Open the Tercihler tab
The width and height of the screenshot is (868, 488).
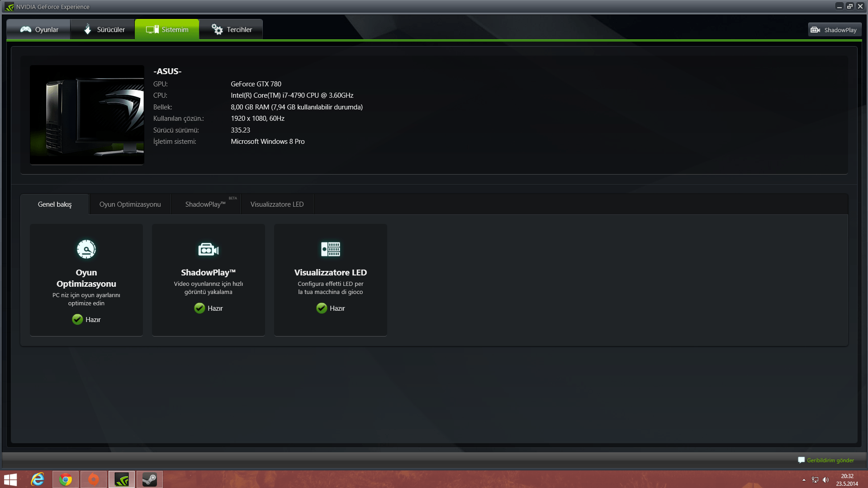click(231, 29)
